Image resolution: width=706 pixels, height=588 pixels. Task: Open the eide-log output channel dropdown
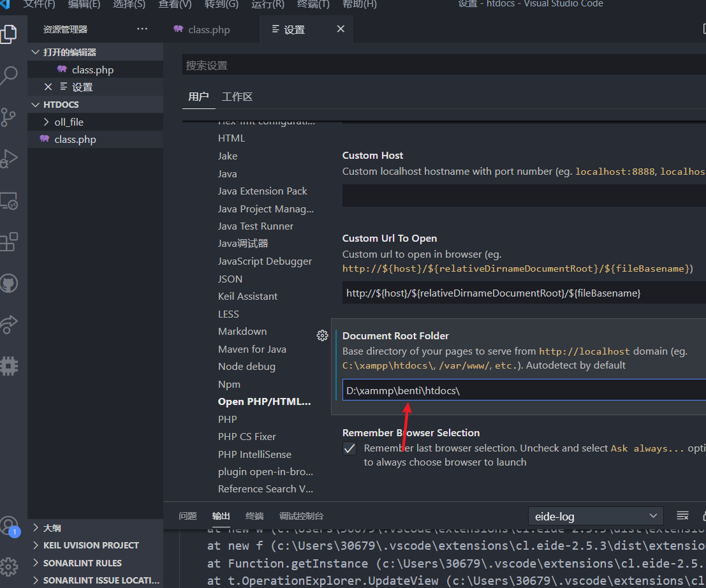coord(595,516)
